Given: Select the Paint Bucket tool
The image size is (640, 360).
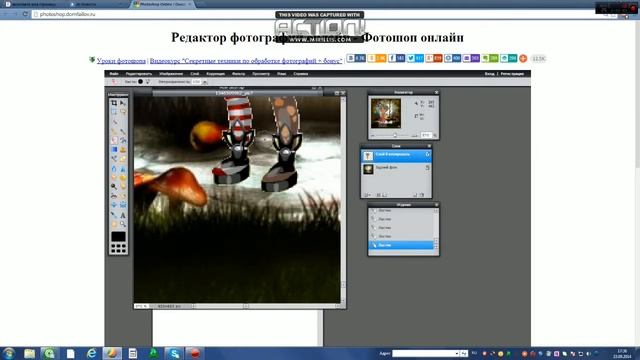Looking at the screenshot, I should [123, 140].
